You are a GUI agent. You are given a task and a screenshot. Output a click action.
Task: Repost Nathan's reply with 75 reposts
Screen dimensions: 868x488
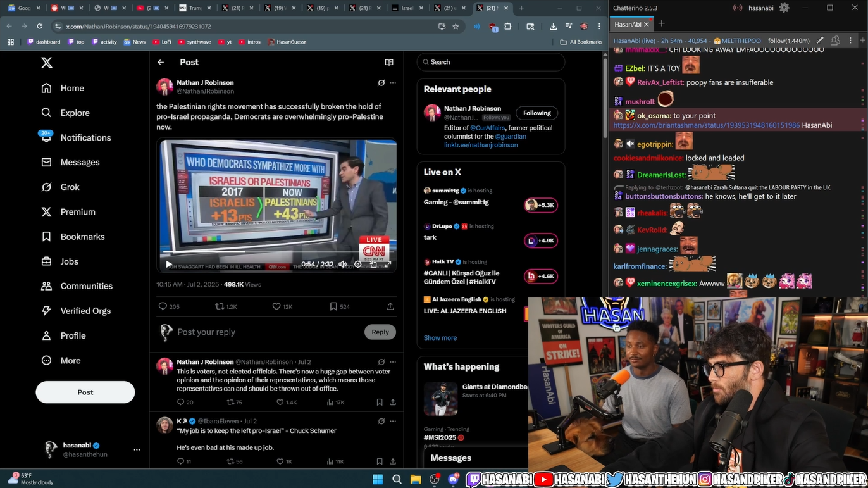coord(230,403)
